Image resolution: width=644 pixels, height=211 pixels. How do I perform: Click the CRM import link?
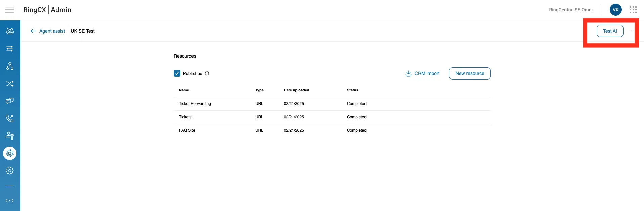point(423,73)
